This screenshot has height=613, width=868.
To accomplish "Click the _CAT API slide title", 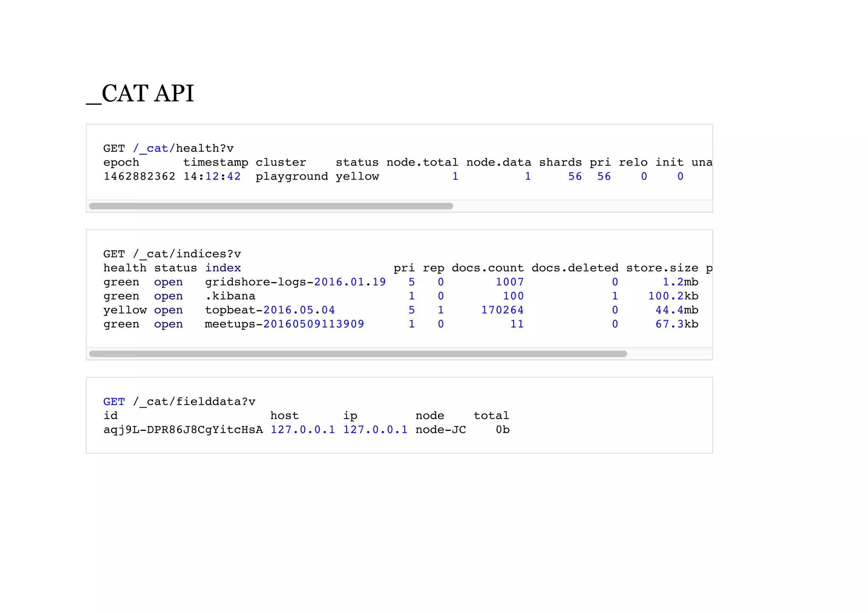I will click(140, 93).
